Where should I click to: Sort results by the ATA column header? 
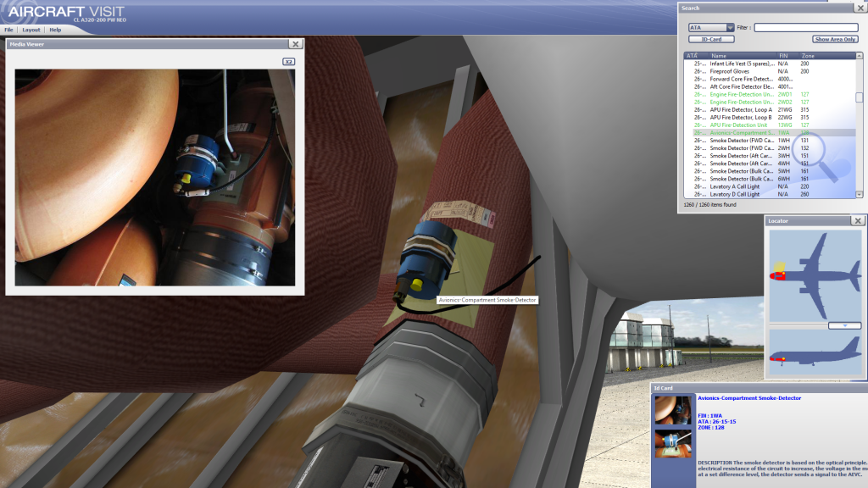click(695, 56)
